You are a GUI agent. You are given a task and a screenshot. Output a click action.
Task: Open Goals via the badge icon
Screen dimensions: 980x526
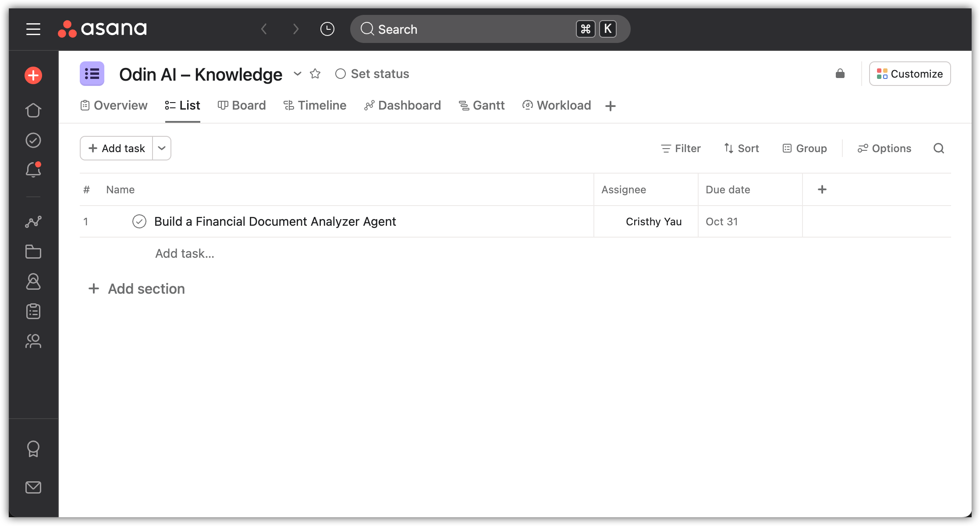pos(33,448)
